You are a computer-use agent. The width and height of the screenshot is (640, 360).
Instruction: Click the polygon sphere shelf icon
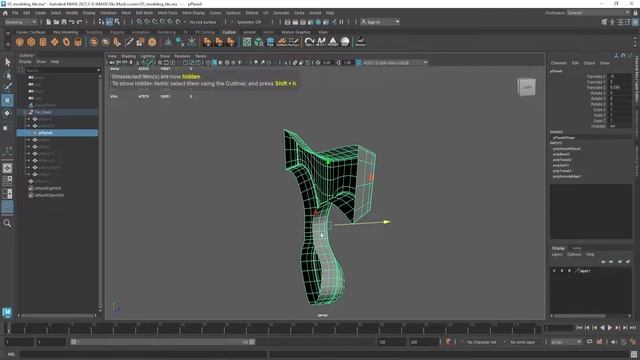[20, 42]
